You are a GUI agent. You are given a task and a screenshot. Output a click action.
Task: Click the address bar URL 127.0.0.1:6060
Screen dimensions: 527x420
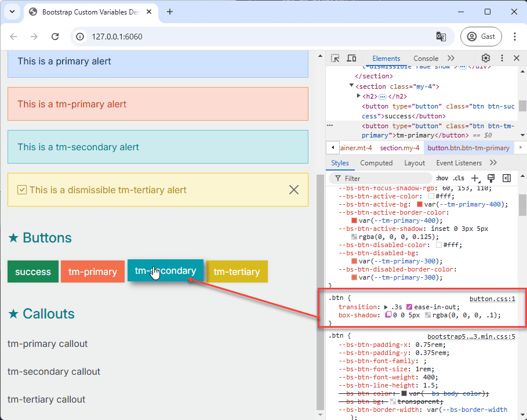point(117,37)
